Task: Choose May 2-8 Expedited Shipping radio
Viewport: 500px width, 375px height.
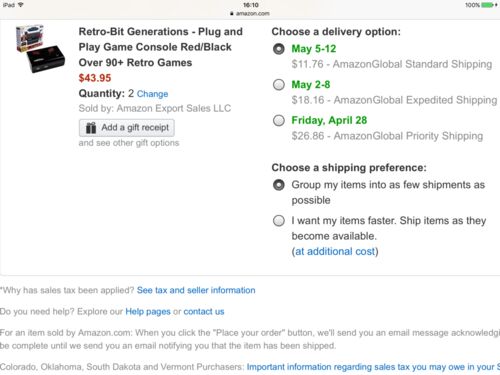Action: [279, 85]
